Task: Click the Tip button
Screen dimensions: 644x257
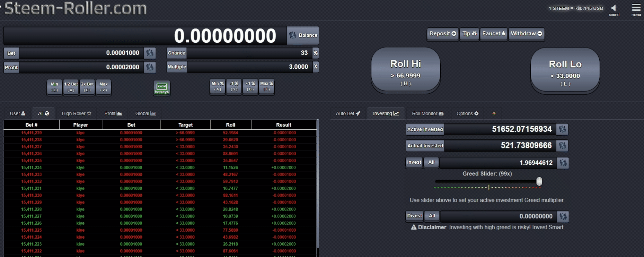Action: tap(469, 34)
